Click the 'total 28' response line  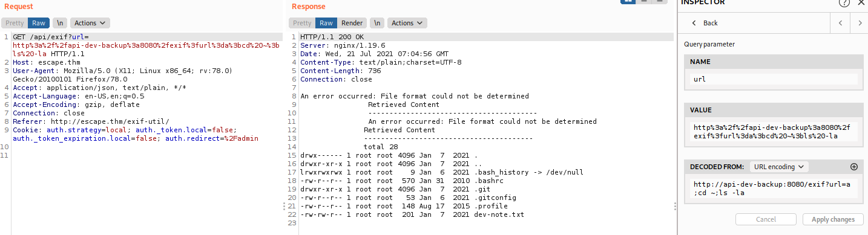tap(380, 147)
